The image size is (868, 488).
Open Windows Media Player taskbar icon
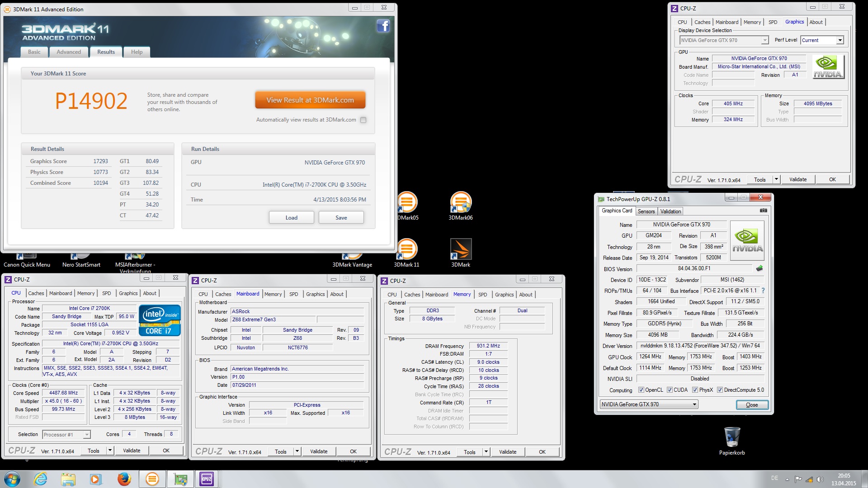tap(96, 479)
